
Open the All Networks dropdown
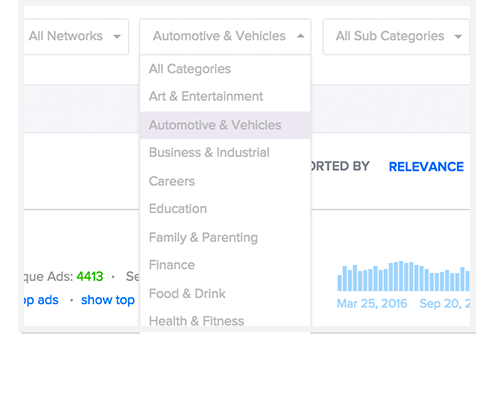76,36
